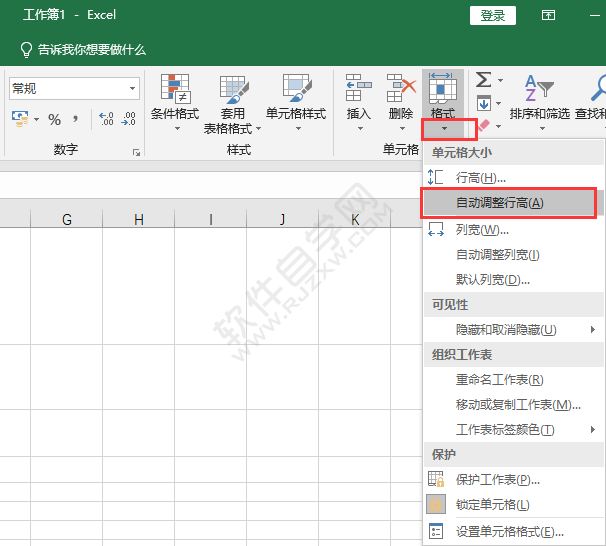Select Rename Sheet (重命名工作表)
Screen dimensions: 606x546
pyautogui.click(x=514, y=380)
